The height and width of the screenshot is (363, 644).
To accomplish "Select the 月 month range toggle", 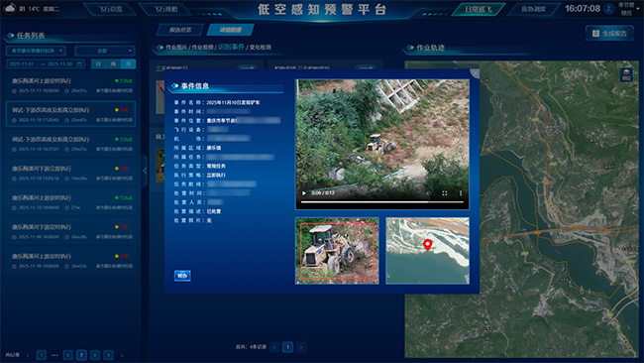I will pyautogui.click(x=128, y=64).
